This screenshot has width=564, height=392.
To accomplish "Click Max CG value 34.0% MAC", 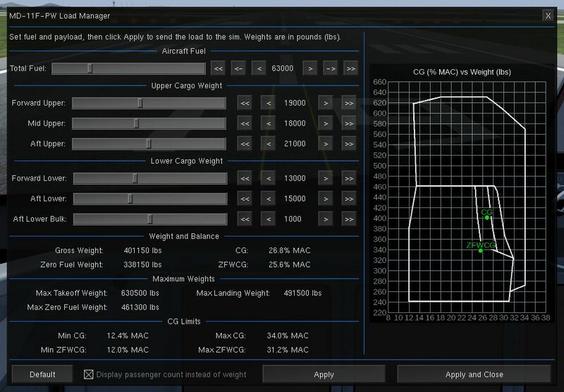I will [x=288, y=336].
